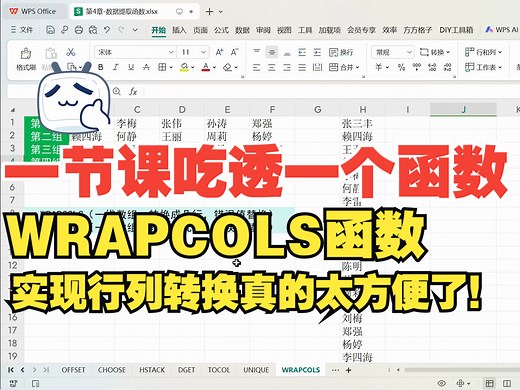
Task: Switch to normal view in status bar
Action: [x=489, y=383]
